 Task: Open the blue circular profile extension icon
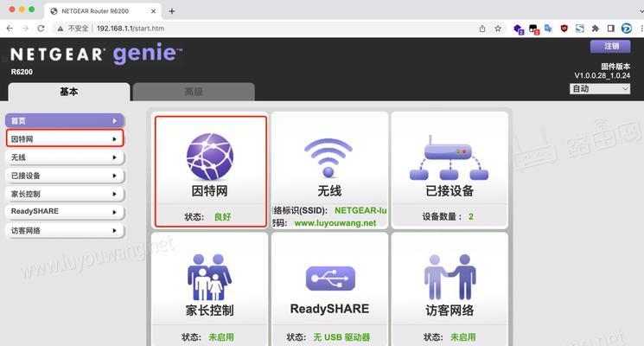627,29
